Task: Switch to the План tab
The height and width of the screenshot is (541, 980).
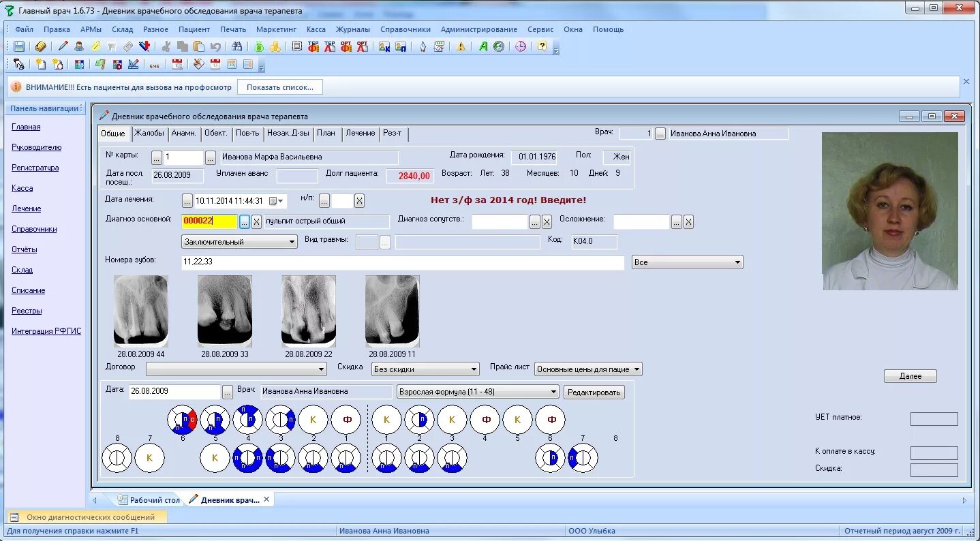Action: click(x=326, y=133)
